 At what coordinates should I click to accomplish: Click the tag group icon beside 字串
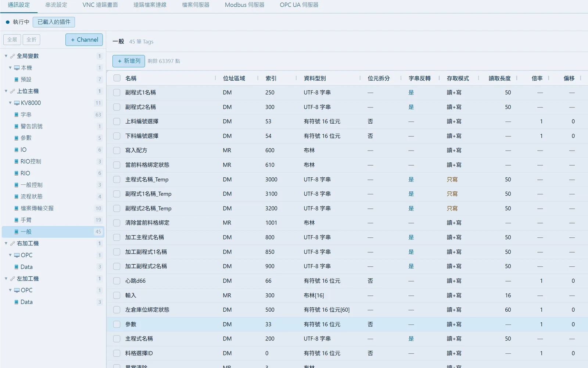coord(16,115)
